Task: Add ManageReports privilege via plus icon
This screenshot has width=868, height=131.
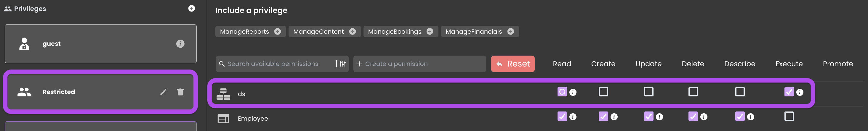Action: 278,31
